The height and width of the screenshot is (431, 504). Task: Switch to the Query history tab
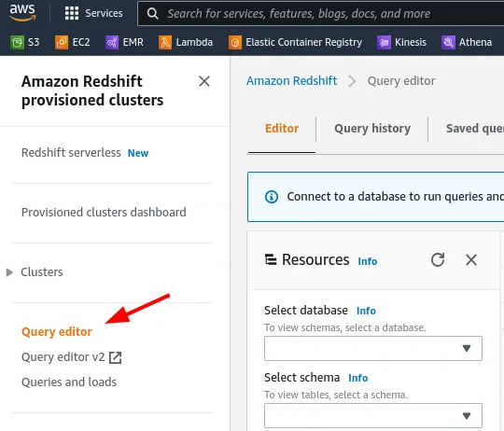[x=372, y=129]
